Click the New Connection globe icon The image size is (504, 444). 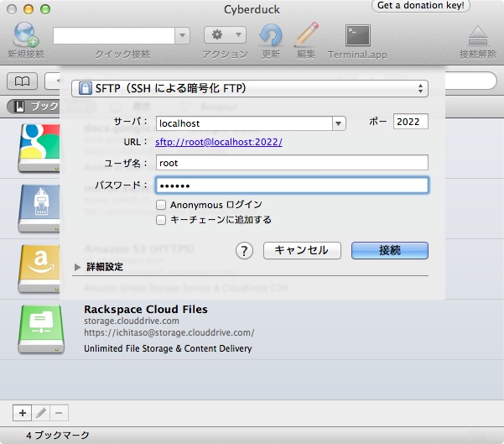pos(26,34)
